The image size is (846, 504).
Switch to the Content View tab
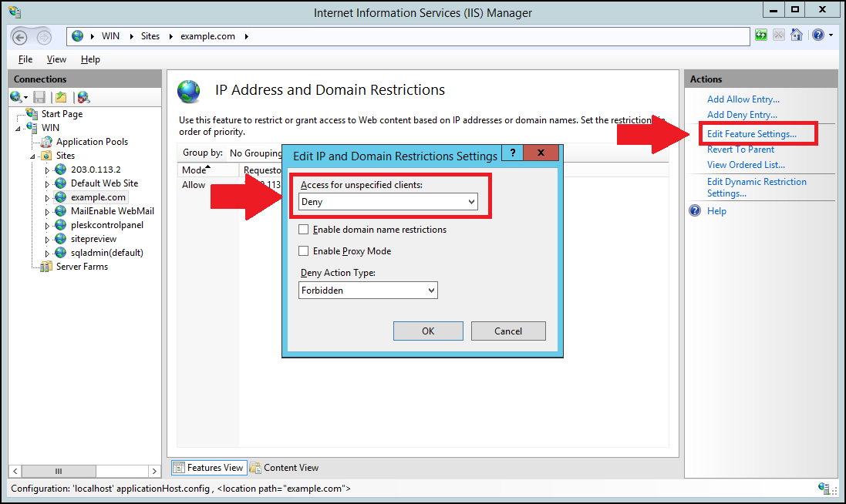tap(284, 468)
